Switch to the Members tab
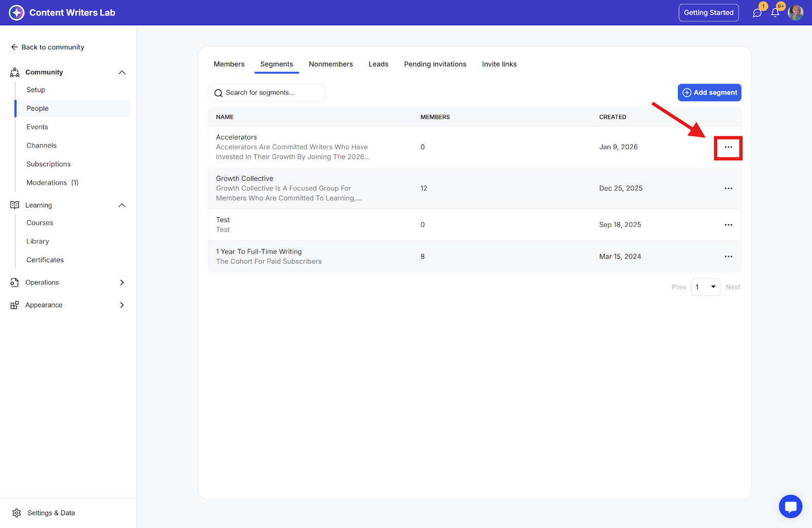This screenshot has width=812, height=528. [229, 64]
